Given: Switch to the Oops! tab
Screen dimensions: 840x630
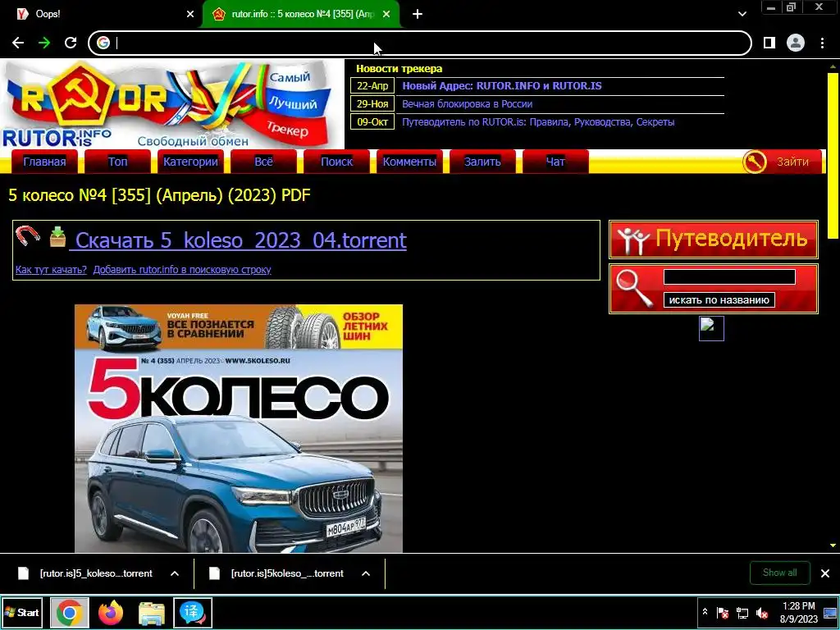Looking at the screenshot, I should pyautogui.click(x=100, y=14).
